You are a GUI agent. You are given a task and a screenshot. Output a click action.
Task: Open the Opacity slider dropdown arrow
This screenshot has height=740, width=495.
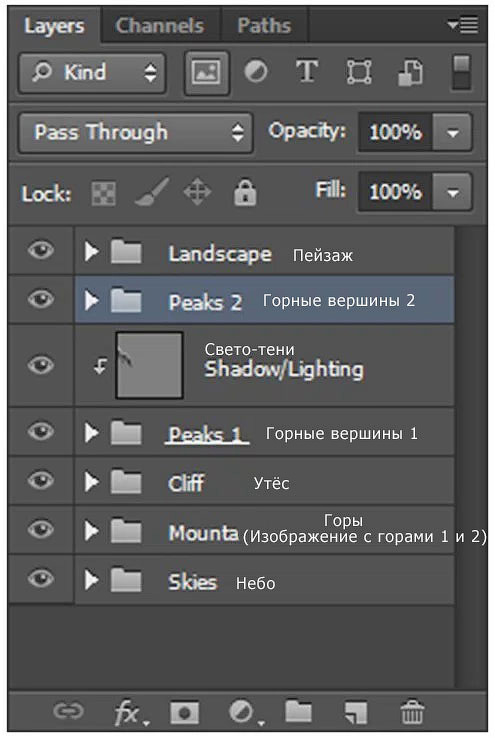453,133
